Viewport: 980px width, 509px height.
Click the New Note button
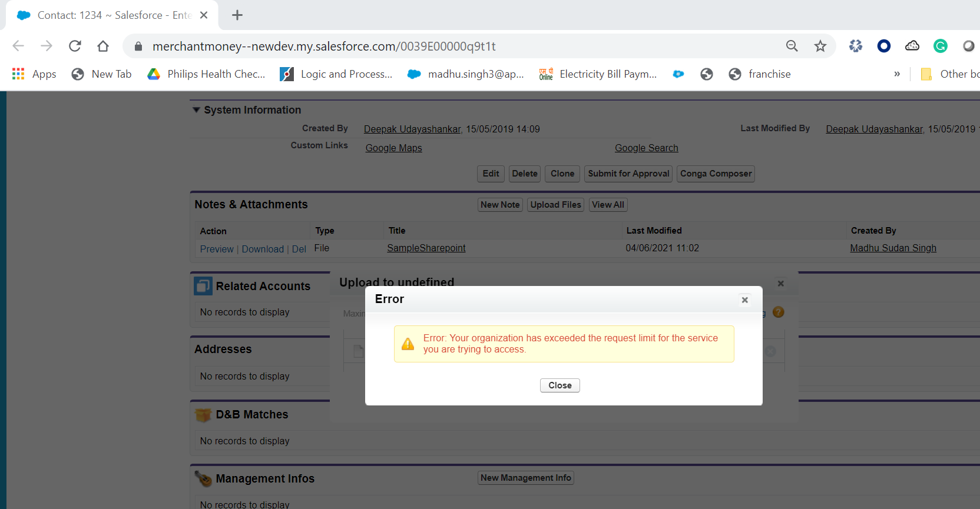pos(500,205)
